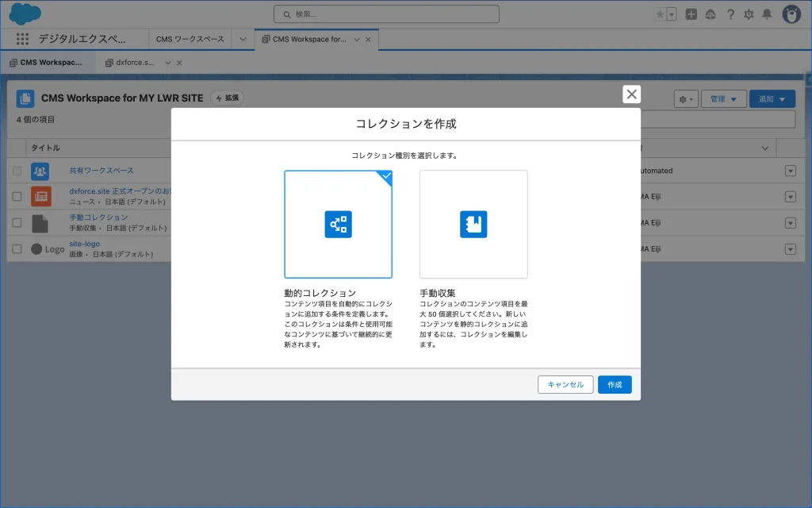The width and height of the screenshot is (812, 508).
Task: Switch to the CMS ワークスペース tab
Action: 190,39
